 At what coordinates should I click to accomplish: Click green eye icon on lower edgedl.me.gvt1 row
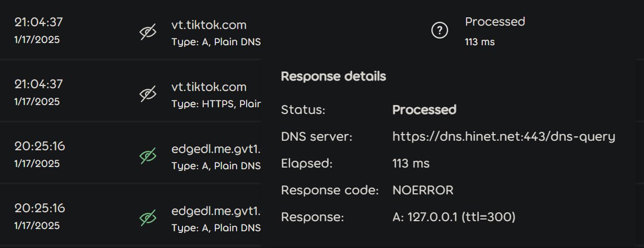147,218
